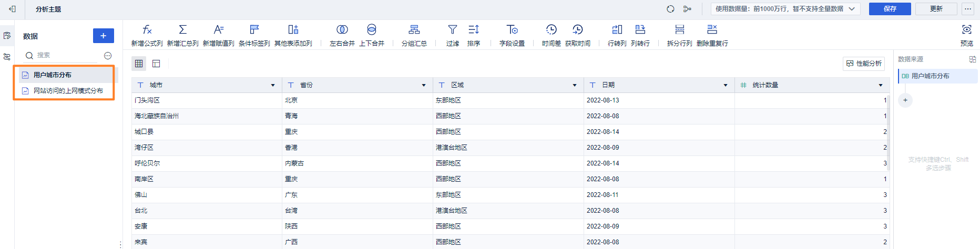Click the refresh circle icon in top bar
The width and height of the screenshot is (980, 249).
pyautogui.click(x=670, y=9)
